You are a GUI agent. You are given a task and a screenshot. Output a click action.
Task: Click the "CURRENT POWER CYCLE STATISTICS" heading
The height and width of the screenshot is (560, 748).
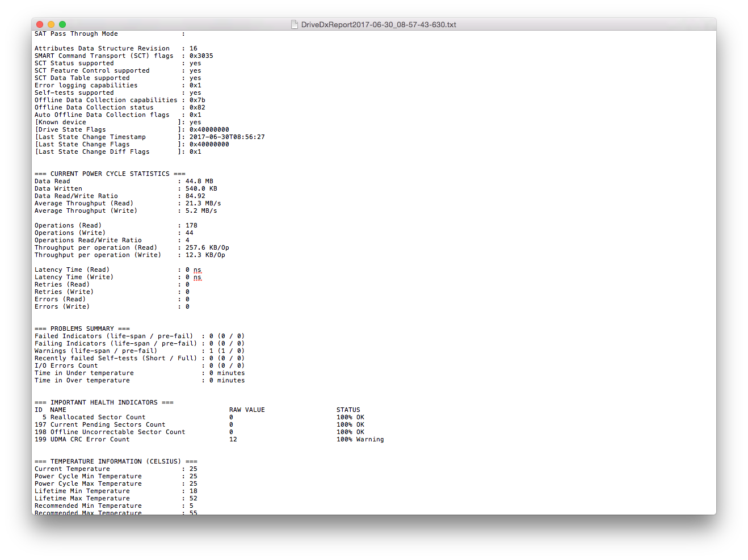[110, 174]
